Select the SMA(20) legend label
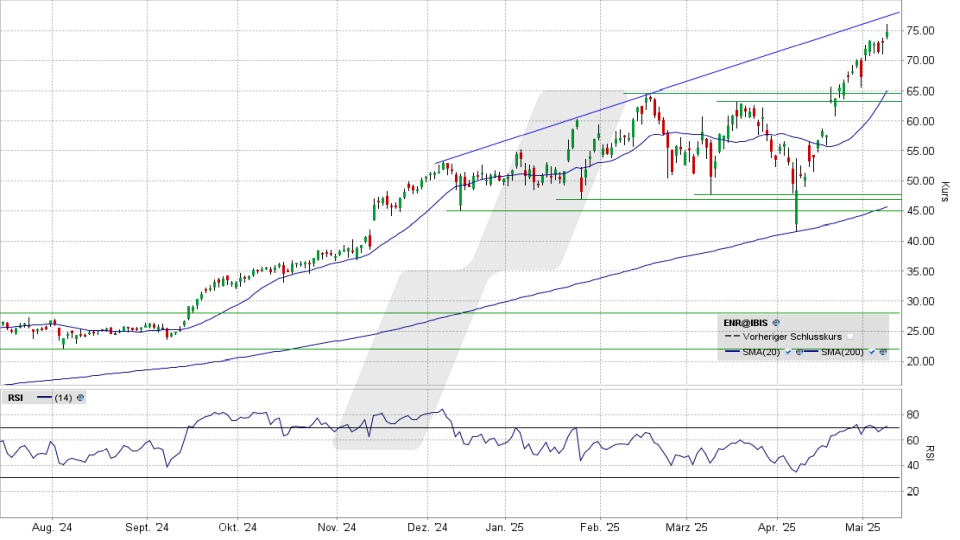This screenshot has height=540, width=960. [x=761, y=352]
